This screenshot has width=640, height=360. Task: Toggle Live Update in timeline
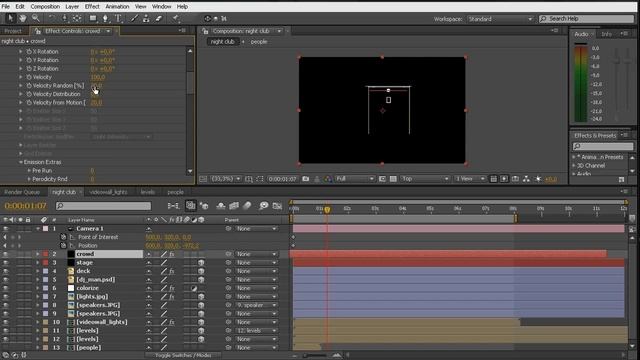pyautogui.click(x=191, y=206)
